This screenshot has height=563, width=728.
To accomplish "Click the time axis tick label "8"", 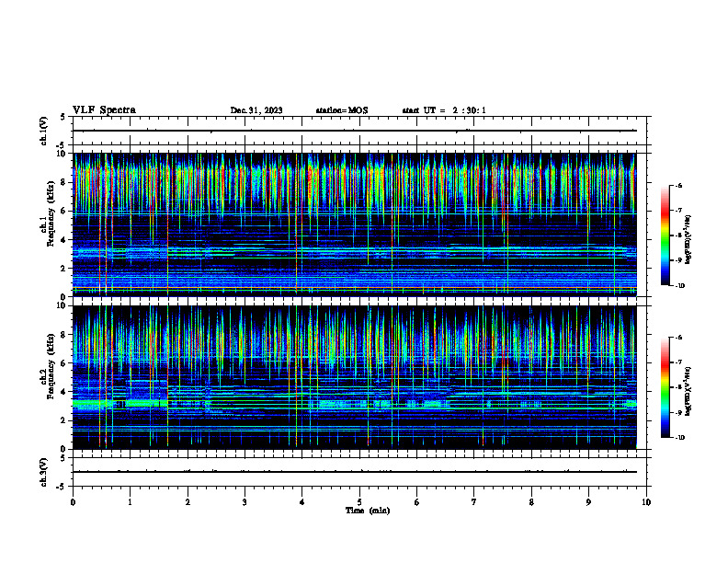I will [x=531, y=502].
